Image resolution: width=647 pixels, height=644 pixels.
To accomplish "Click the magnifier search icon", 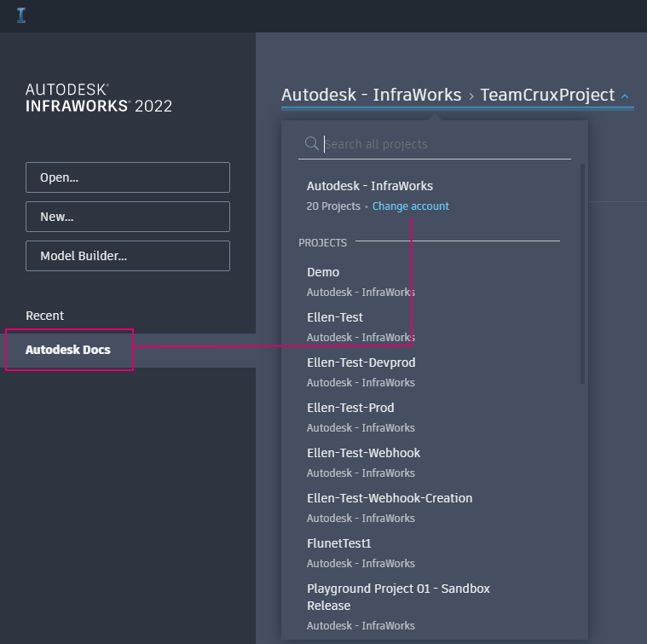I will [311, 143].
